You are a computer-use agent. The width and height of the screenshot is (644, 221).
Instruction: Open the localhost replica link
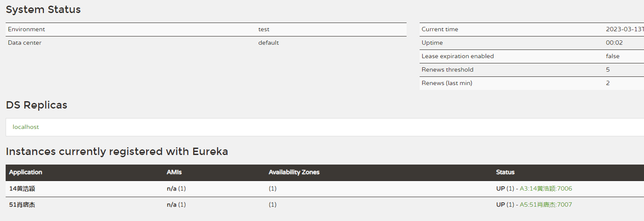26,127
